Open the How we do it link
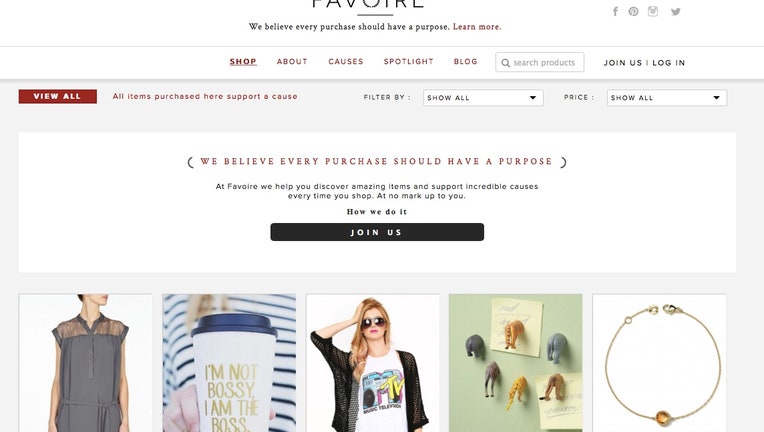The height and width of the screenshot is (432, 764). [x=377, y=211]
